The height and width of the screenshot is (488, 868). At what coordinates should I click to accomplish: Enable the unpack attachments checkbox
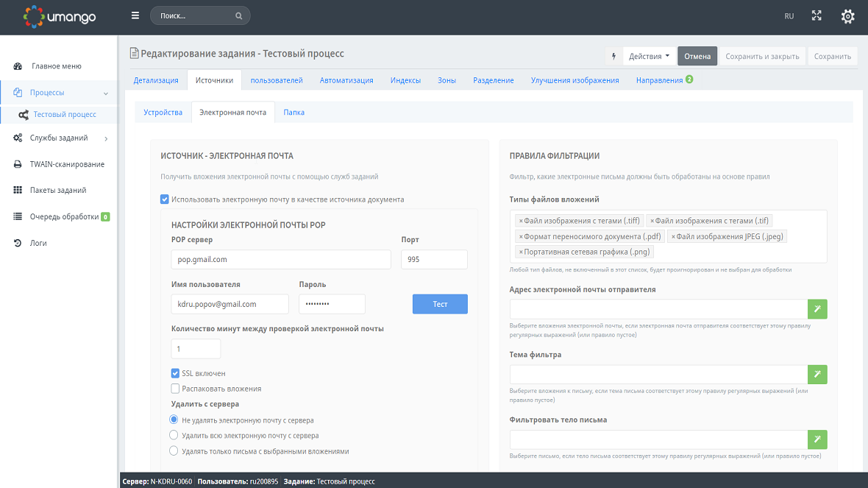click(175, 389)
